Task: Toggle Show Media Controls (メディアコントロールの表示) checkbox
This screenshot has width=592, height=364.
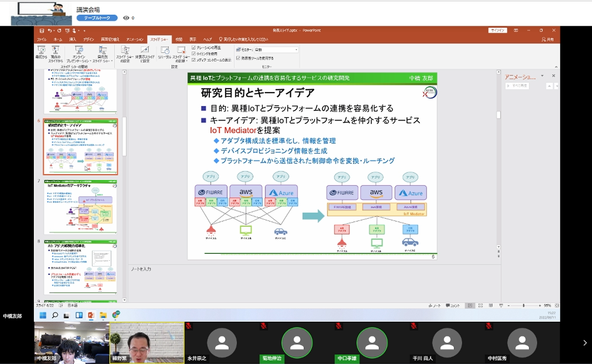Action: coord(194,60)
